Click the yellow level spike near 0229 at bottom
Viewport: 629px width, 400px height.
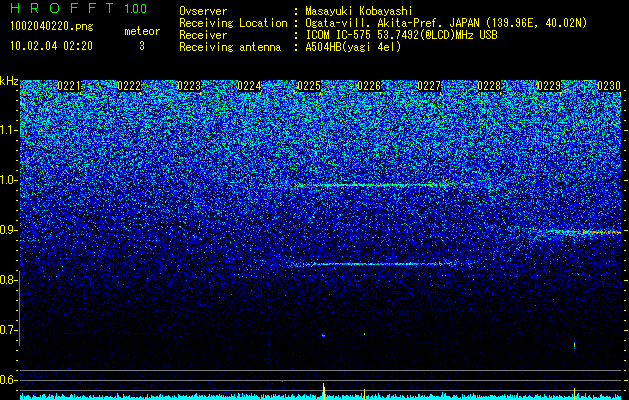coord(574,394)
